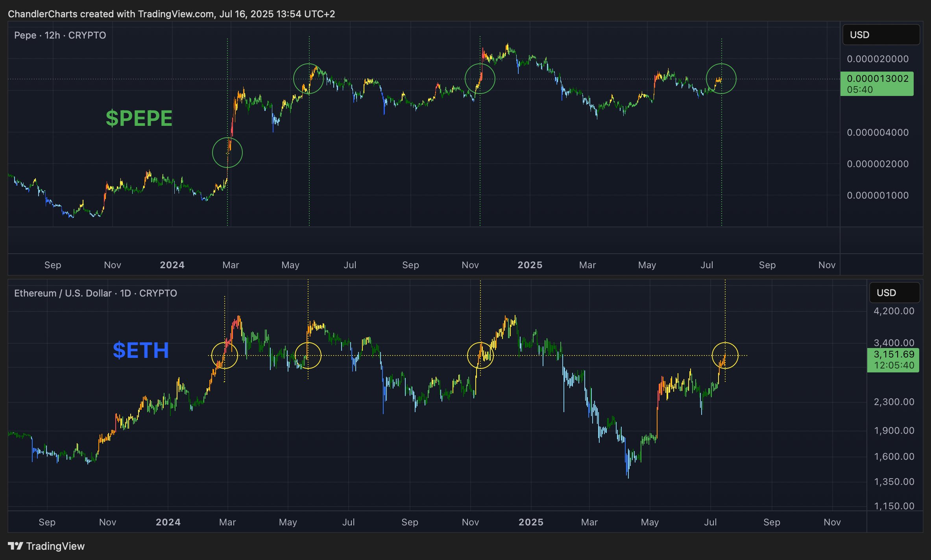Open the USD currency selector on the Ethereum chart
The height and width of the screenshot is (560, 931).
coord(894,293)
